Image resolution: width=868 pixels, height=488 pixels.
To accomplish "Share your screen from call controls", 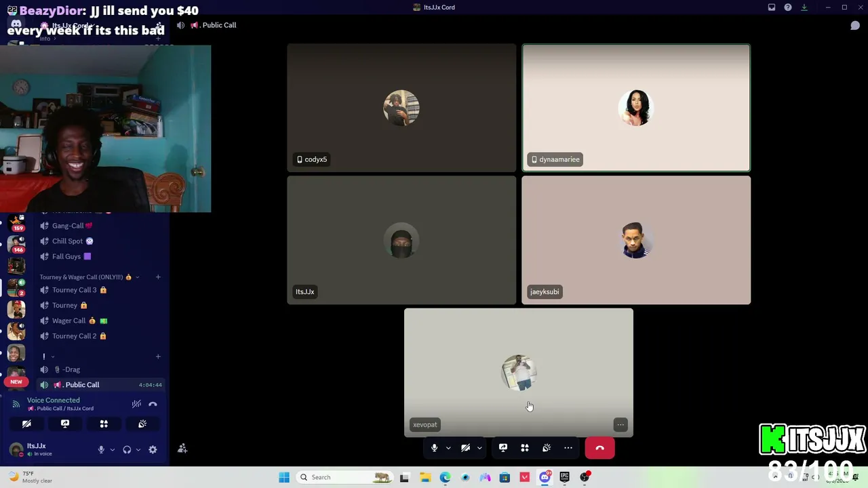I will (x=503, y=448).
